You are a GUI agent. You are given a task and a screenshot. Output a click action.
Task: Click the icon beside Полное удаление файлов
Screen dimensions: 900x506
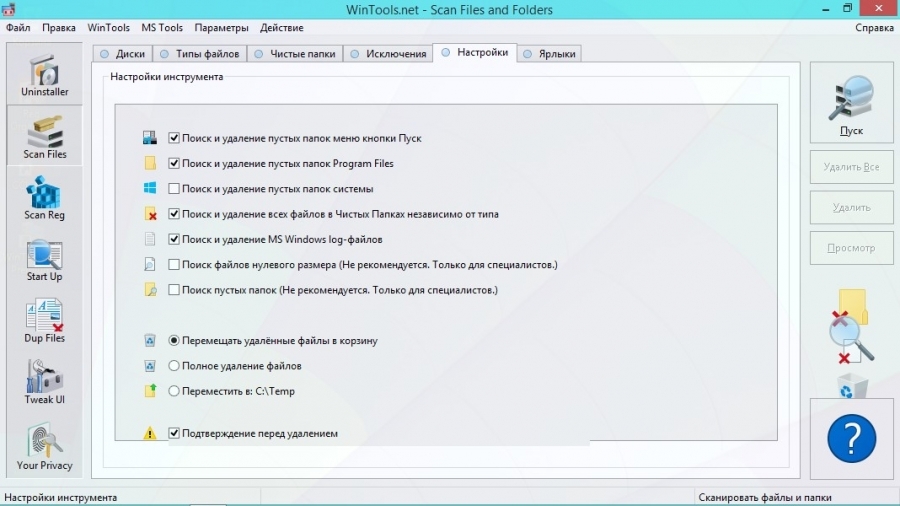[150, 365]
